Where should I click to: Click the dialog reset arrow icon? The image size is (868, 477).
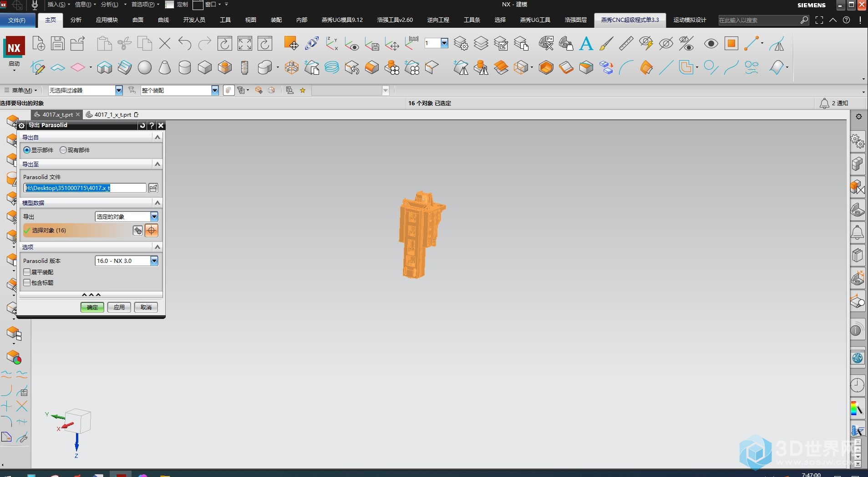[142, 125]
